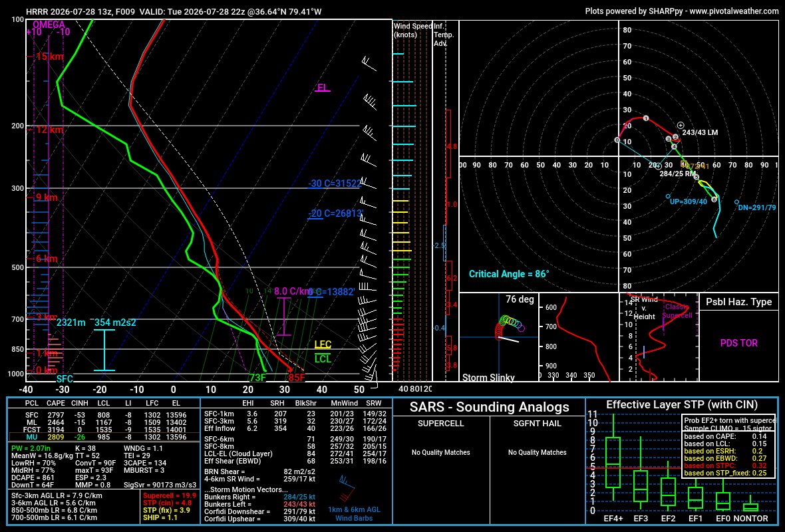Select the highlighted MU parcel row
Screen dimensions: 785x532
pos(104,437)
